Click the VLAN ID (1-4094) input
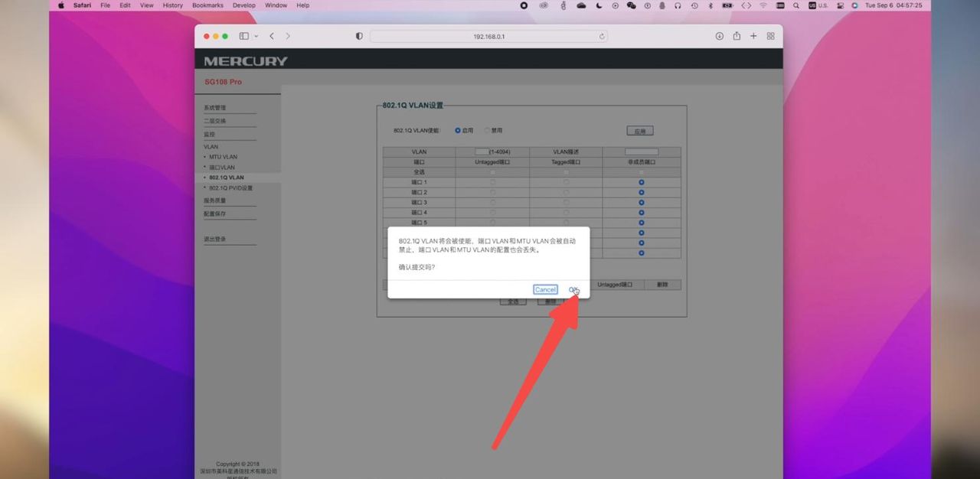The height and width of the screenshot is (479, 980). pos(482,152)
